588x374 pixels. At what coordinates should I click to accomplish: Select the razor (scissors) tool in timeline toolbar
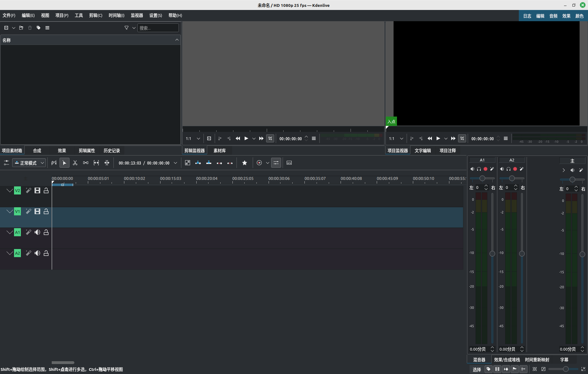point(75,163)
